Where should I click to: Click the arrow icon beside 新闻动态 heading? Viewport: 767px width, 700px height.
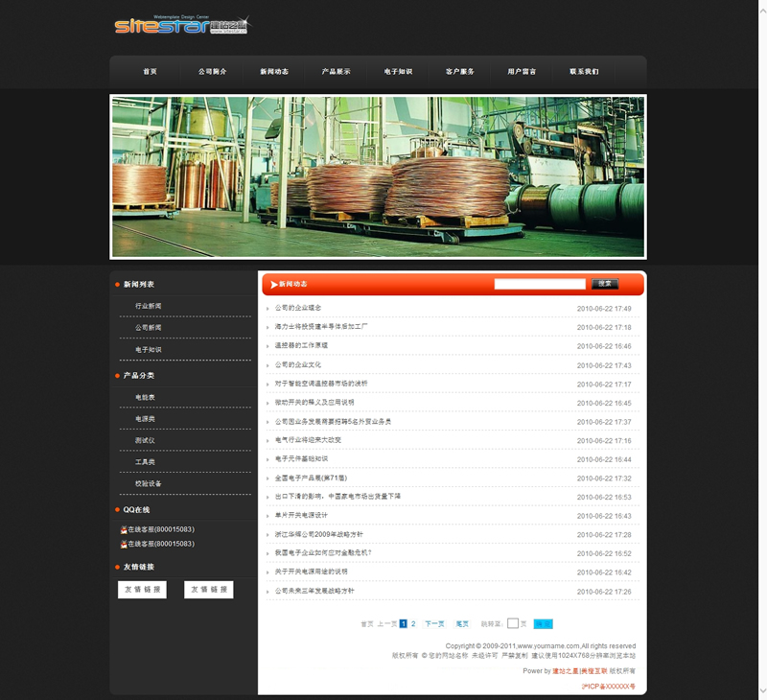coord(273,285)
